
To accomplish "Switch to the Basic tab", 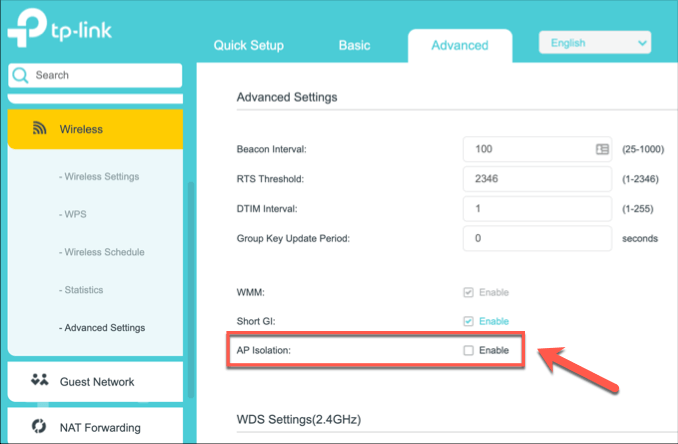I will point(354,45).
